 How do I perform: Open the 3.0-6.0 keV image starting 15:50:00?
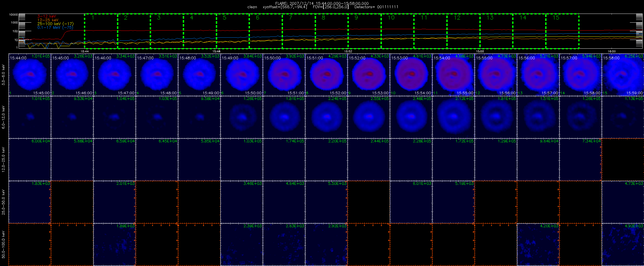284,75
